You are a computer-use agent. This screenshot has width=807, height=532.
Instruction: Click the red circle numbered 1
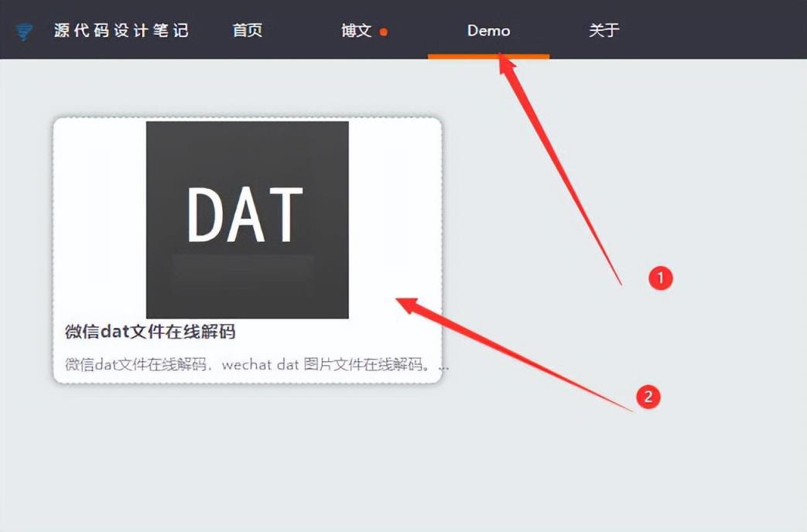tap(660, 278)
